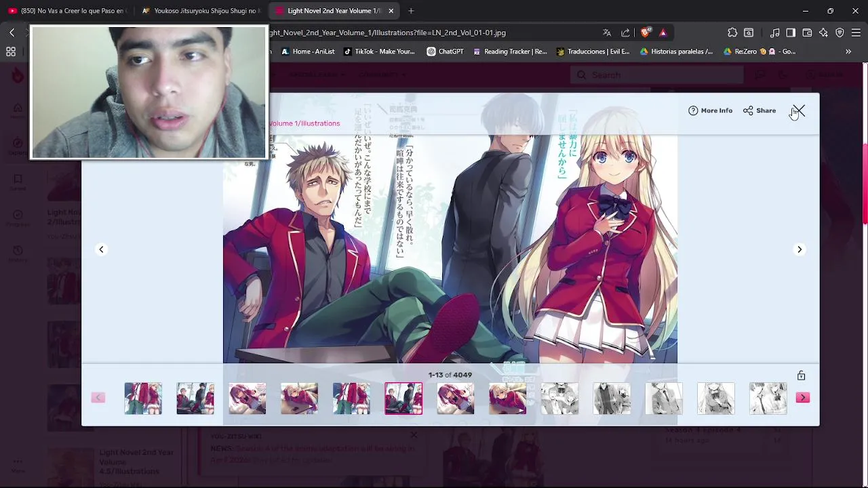Open the Brave VPN shield icon

[x=840, y=33]
